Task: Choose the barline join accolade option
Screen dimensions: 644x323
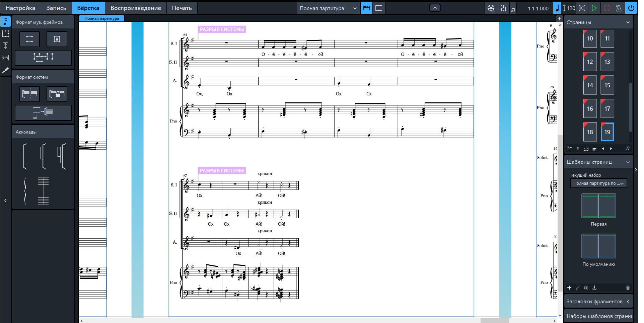Action: tap(43, 191)
